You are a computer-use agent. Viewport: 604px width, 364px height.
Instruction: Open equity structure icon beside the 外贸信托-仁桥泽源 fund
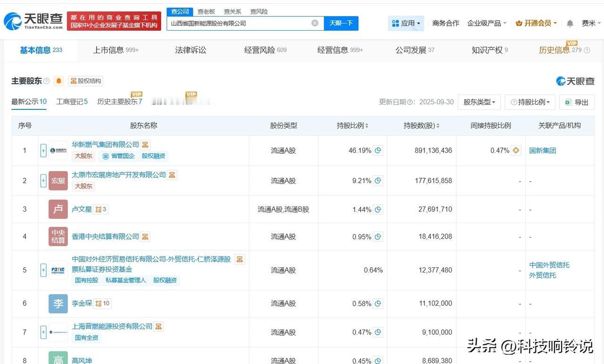pyautogui.click(x=240, y=259)
